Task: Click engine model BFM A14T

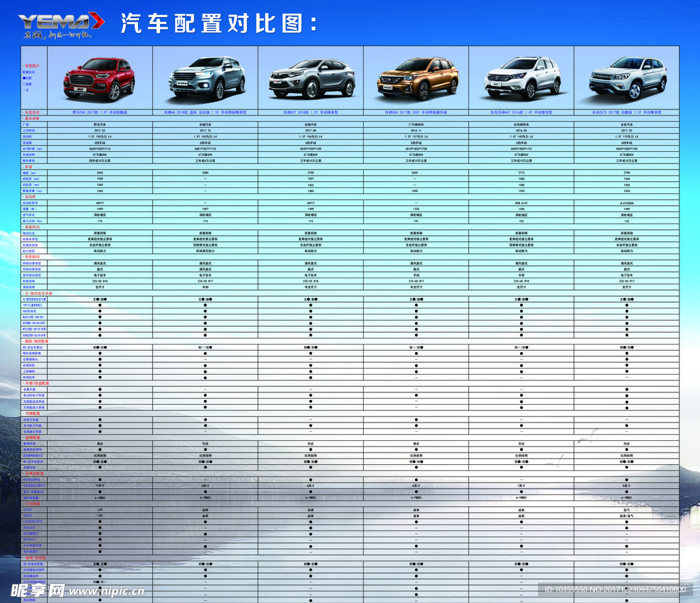Action: (x=522, y=203)
